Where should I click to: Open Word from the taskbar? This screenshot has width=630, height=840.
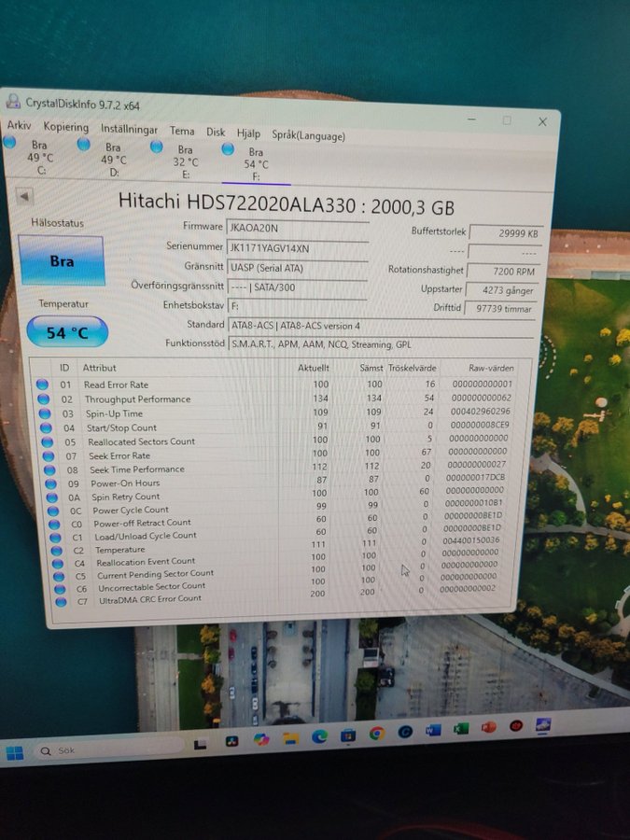click(x=433, y=730)
